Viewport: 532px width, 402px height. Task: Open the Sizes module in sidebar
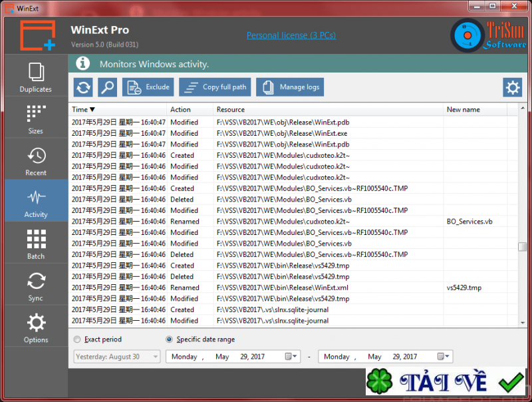click(x=36, y=118)
